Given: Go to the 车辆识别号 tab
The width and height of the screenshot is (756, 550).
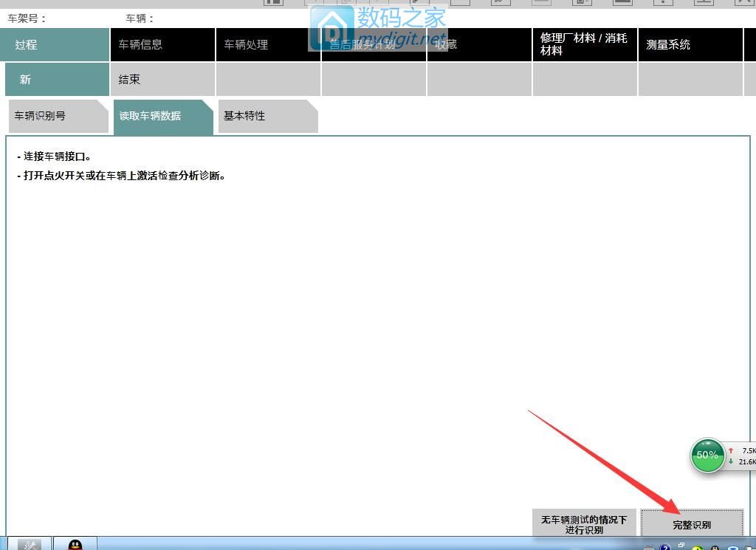Looking at the screenshot, I should pyautogui.click(x=58, y=116).
